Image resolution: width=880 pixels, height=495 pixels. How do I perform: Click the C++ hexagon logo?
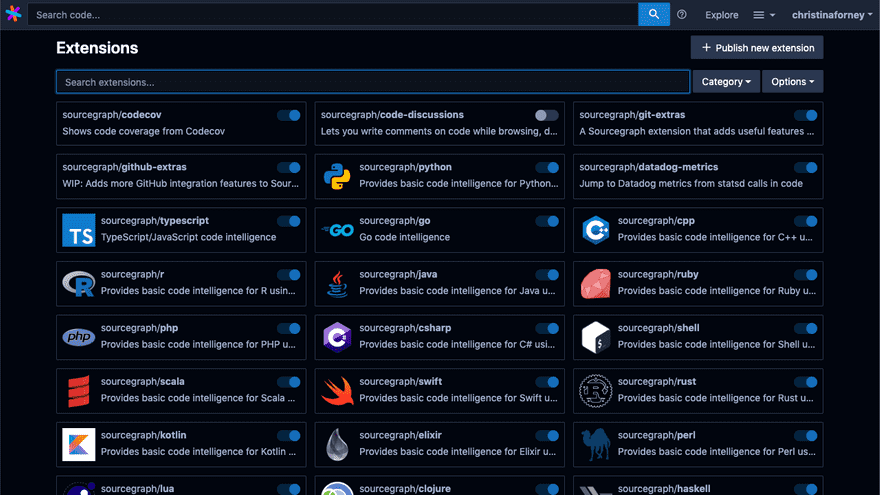pos(595,230)
